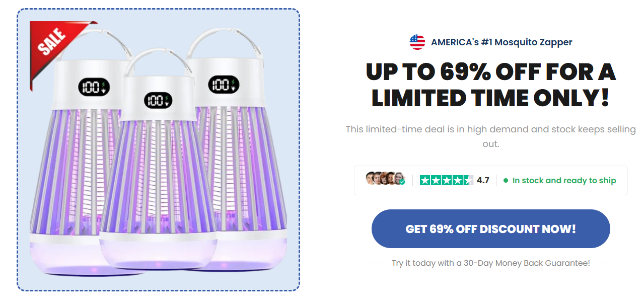Click the green verified checkmark on avatars

pyautogui.click(x=402, y=182)
